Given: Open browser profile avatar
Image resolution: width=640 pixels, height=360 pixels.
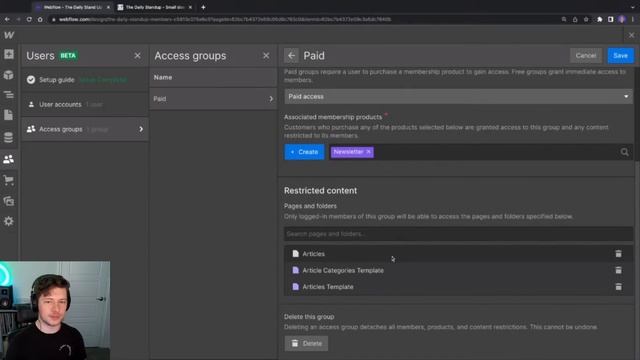Looking at the screenshot, I should pyautogui.click(x=622, y=19).
